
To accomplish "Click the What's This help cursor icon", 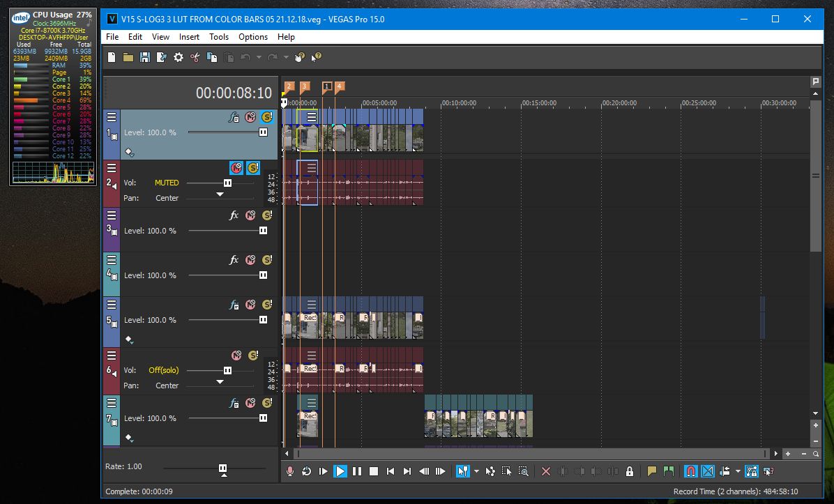I will (317, 57).
